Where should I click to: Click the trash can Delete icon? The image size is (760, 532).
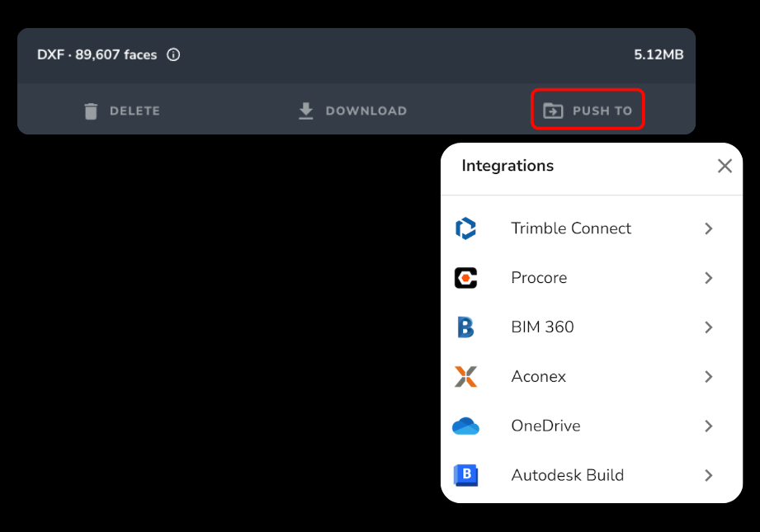tap(91, 111)
